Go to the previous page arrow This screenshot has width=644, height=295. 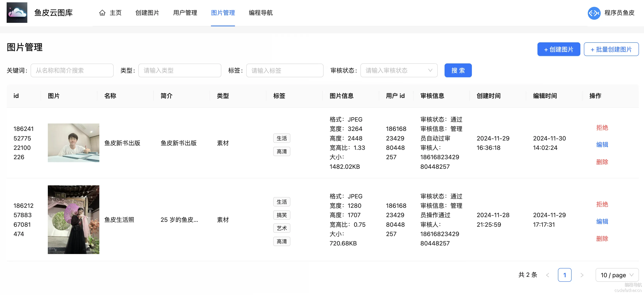pyautogui.click(x=548, y=275)
